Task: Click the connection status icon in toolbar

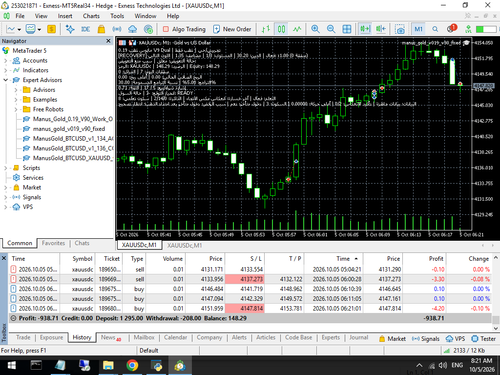Action: 468,29
